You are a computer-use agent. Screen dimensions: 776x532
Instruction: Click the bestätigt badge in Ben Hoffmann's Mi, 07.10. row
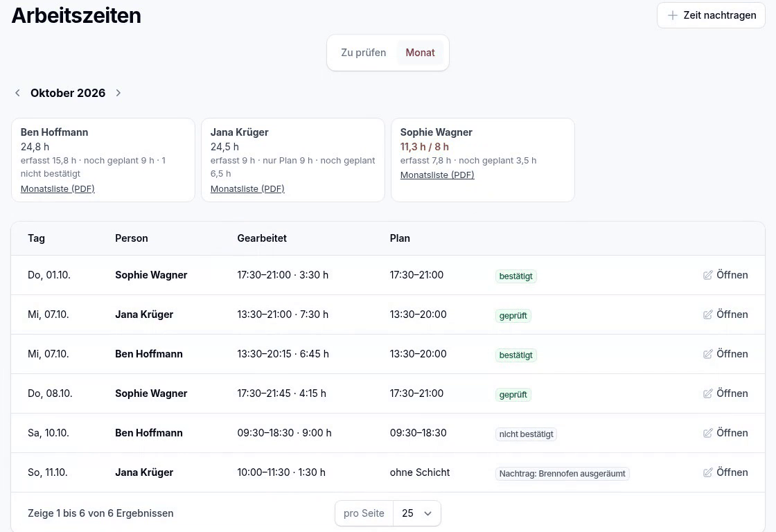tap(515, 355)
